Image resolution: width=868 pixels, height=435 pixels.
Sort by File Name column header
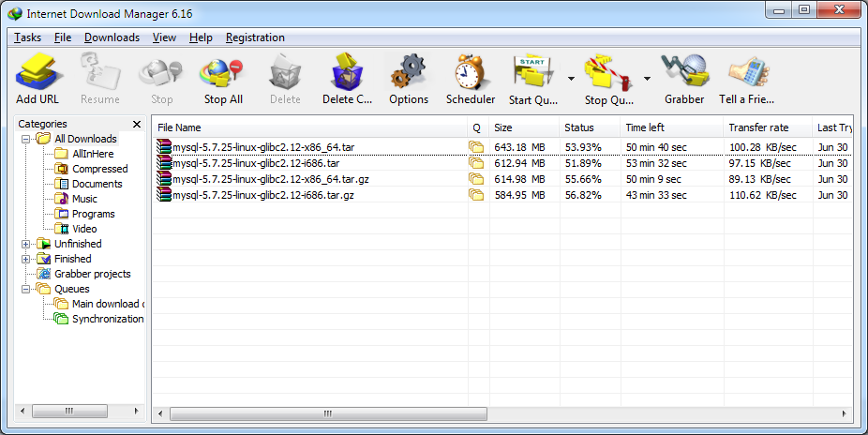[310, 127]
